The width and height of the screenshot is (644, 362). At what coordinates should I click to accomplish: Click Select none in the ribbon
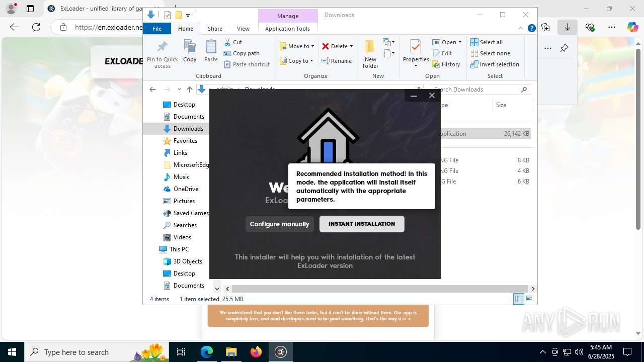tap(491, 53)
